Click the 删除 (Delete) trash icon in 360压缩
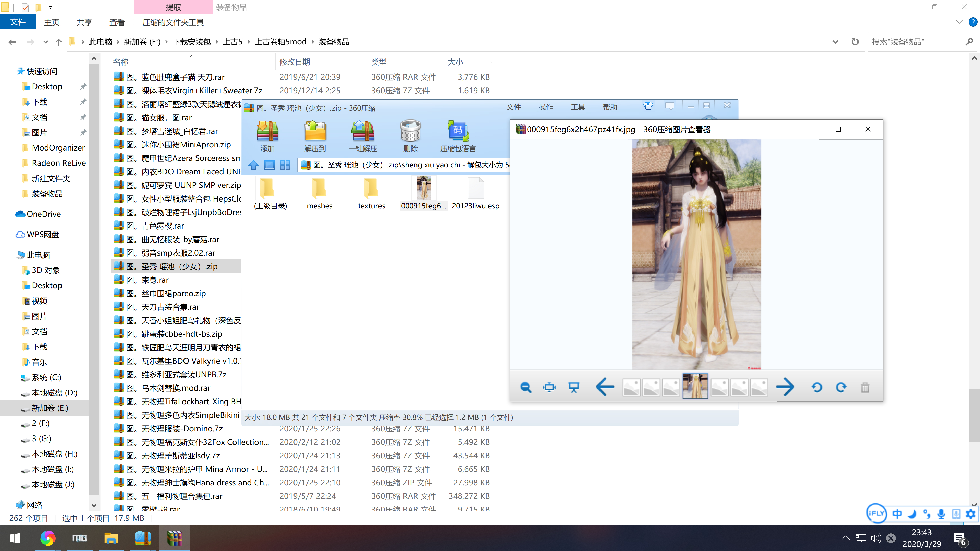 point(410,136)
